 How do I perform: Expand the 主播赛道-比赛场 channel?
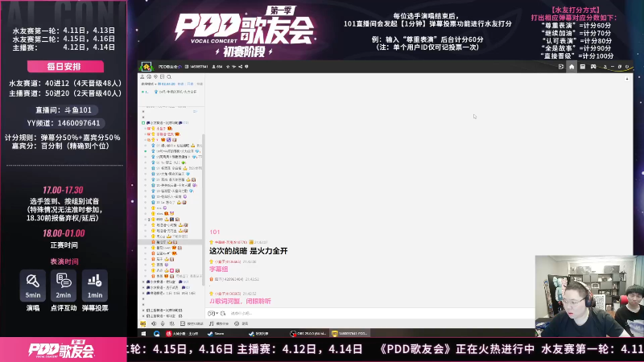click(x=143, y=311)
